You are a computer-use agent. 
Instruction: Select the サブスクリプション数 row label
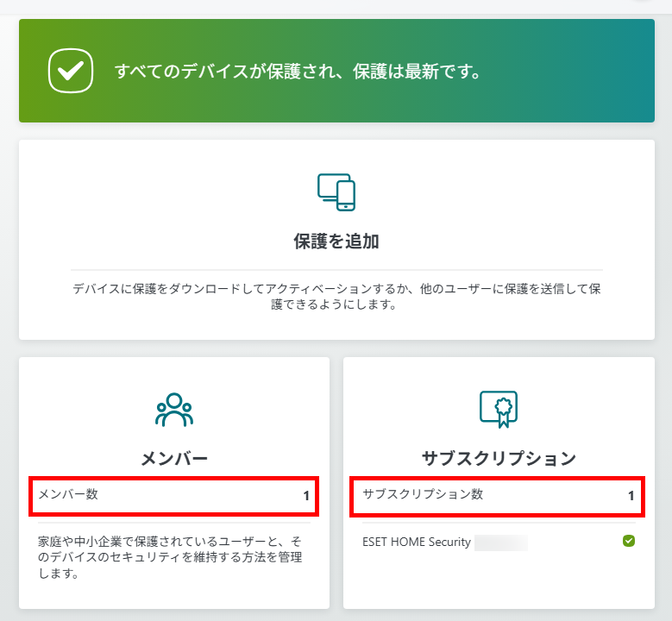click(x=423, y=495)
